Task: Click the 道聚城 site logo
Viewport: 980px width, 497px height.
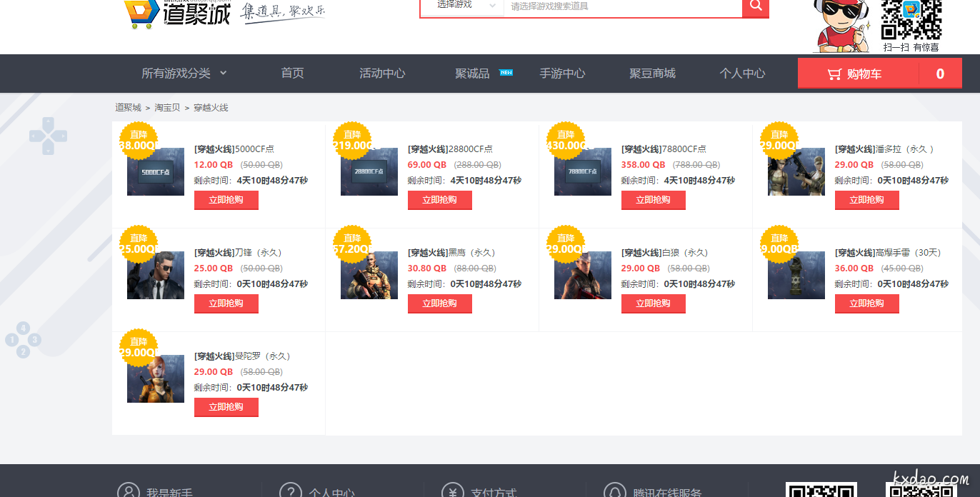Action: (x=178, y=13)
